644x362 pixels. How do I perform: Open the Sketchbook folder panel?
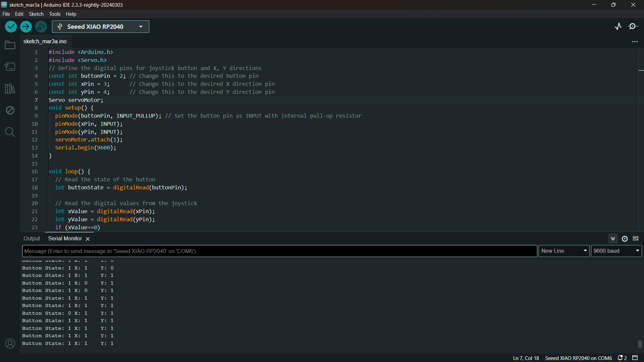(10, 45)
